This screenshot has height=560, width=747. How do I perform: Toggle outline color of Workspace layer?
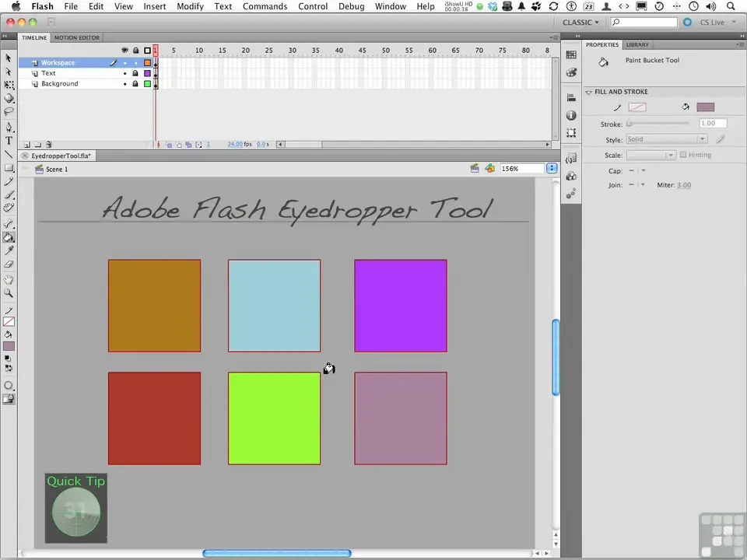[x=148, y=63]
